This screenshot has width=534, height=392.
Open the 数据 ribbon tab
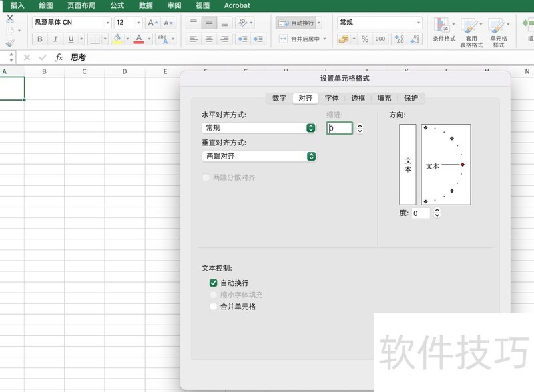[145, 5]
